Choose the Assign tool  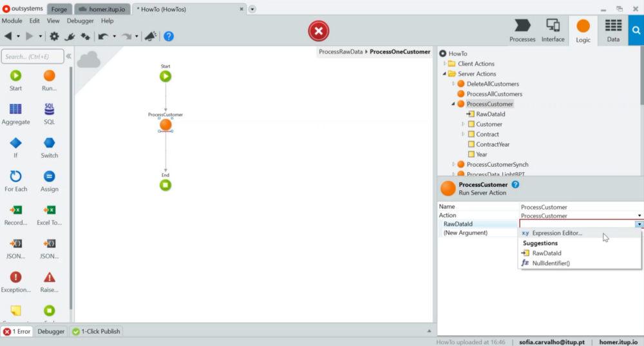coord(50,181)
